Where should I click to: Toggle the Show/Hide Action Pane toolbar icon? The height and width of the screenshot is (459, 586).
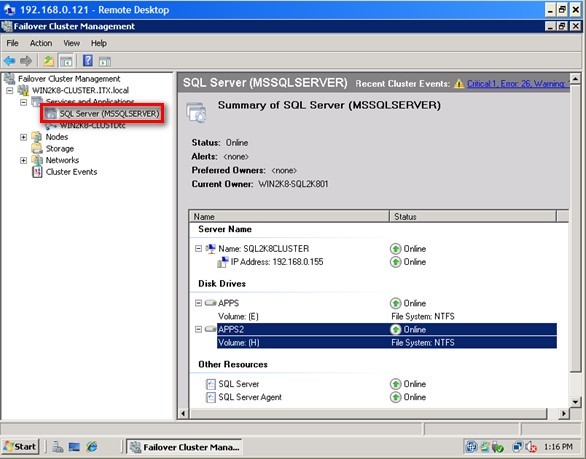pyautogui.click(x=105, y=61)
